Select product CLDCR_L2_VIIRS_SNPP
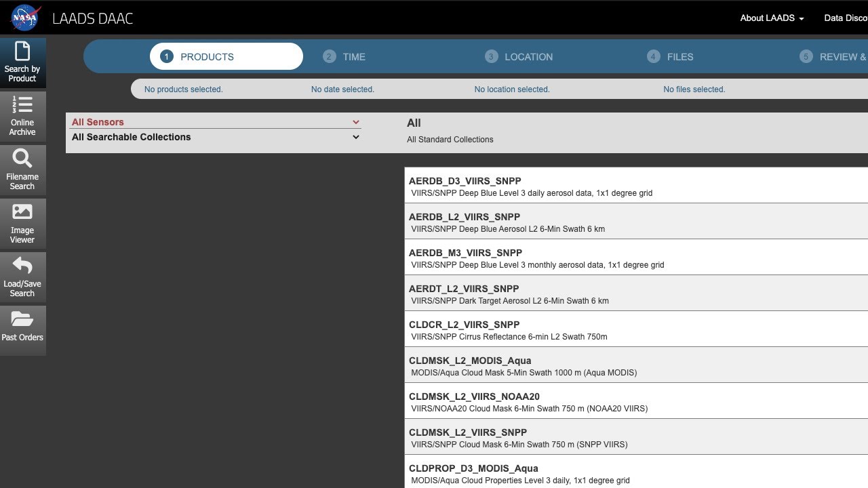This screenshot has height=488, width=868. 636,329
